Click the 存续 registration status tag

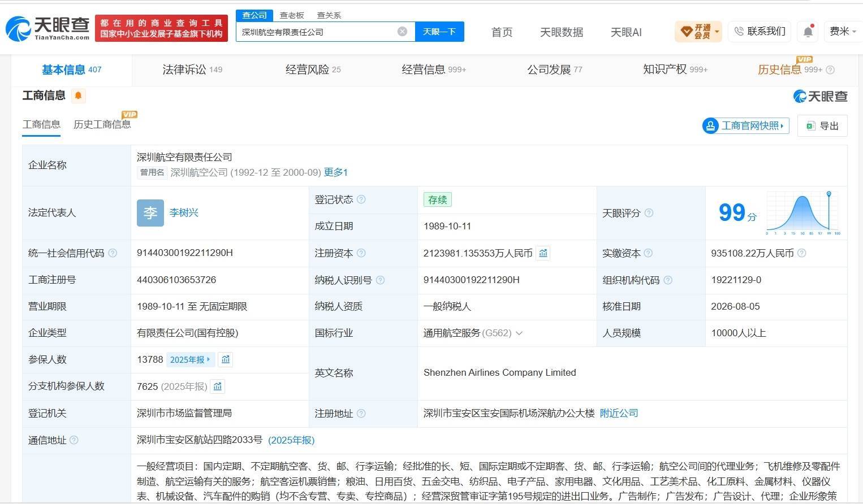tap(437, 199)
